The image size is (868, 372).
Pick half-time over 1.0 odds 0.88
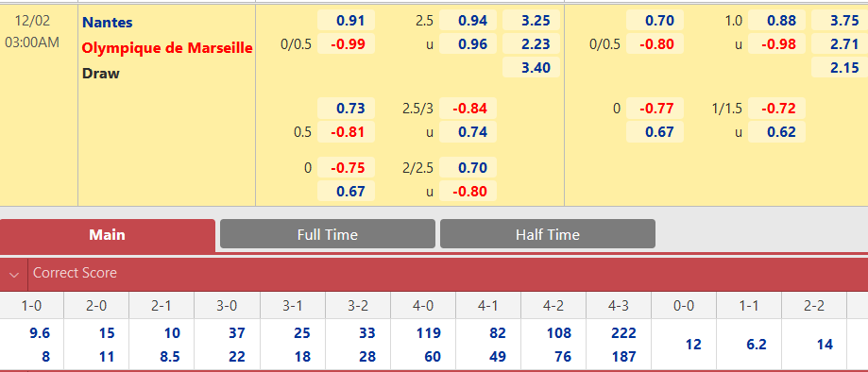click(x=776, y=21)
